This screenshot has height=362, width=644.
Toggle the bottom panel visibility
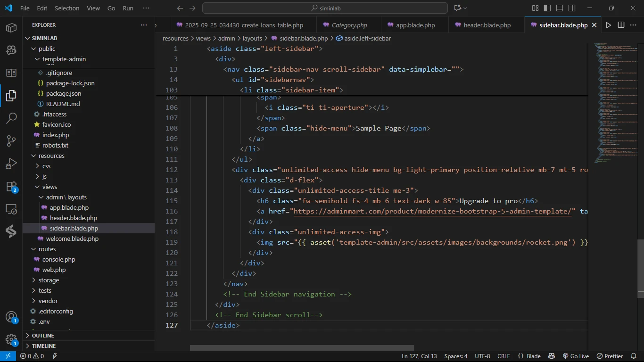(560, 8)
